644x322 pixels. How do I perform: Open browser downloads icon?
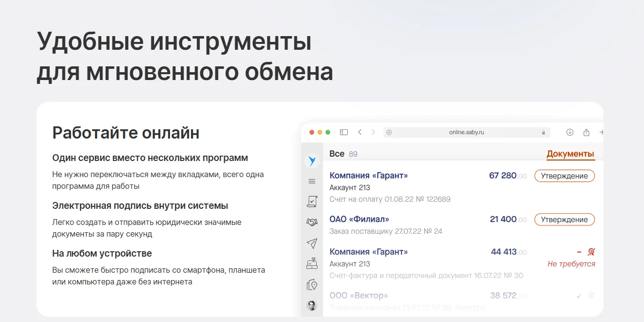[570, 132]
